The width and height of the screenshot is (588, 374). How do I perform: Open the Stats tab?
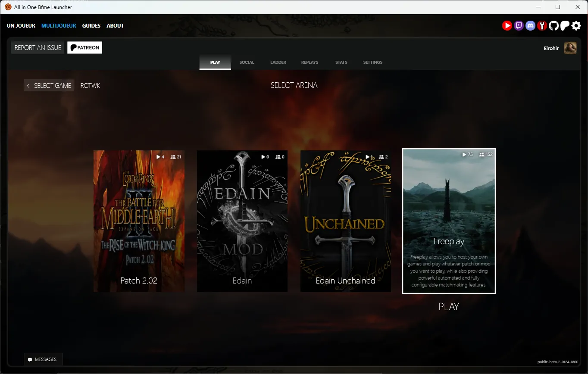tap(341, 62)
